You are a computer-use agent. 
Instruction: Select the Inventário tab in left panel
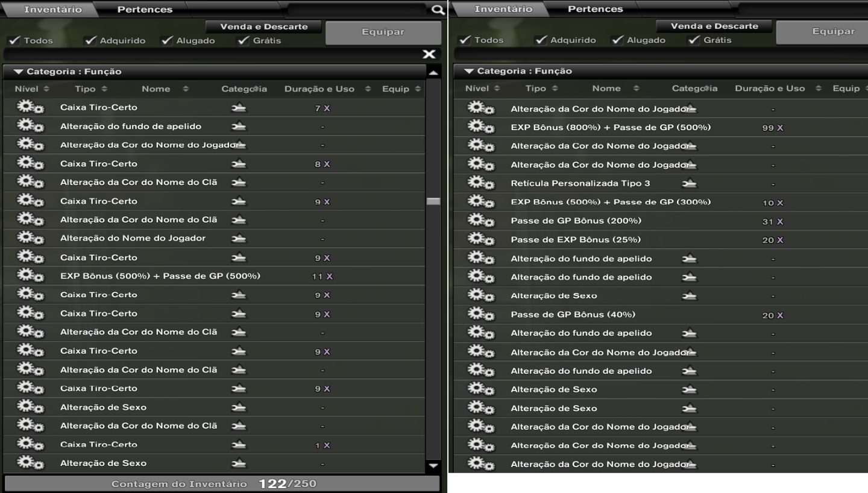tap(52, 10)
